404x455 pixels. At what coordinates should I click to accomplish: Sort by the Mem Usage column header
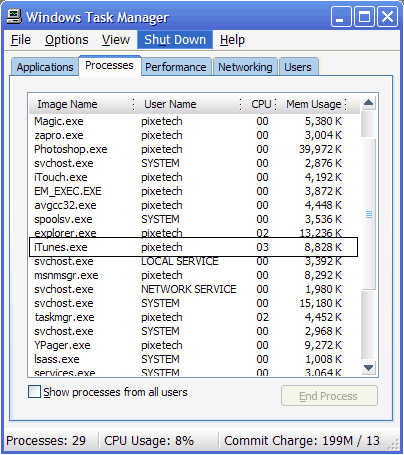tap(311, 104)
